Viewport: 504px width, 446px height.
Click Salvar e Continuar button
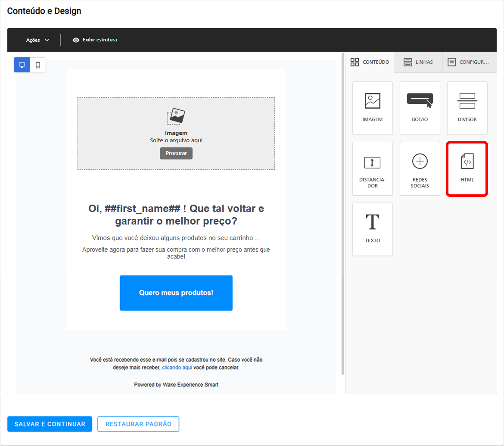50,424
